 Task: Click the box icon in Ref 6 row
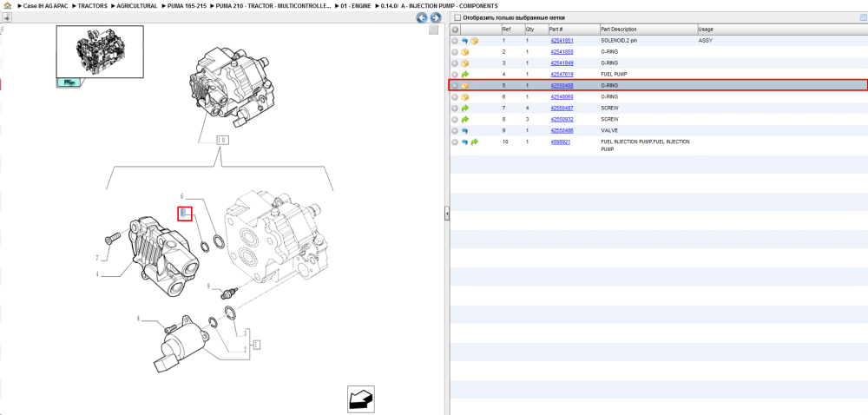(465, 97)
